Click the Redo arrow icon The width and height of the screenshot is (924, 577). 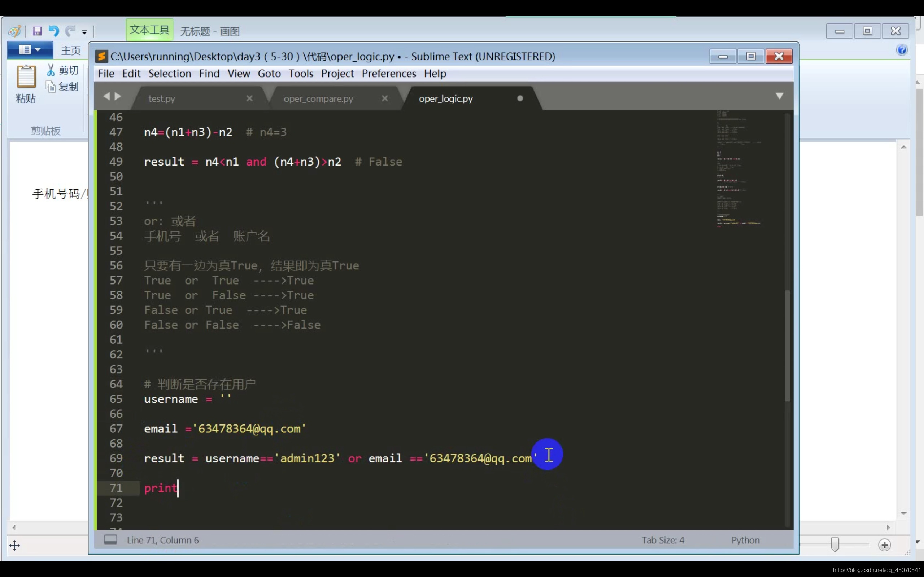click(70, 31)
